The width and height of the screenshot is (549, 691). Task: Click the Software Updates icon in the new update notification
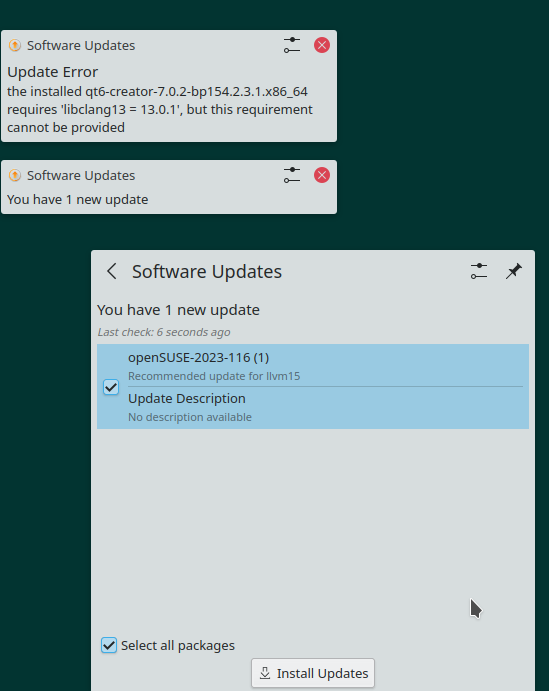pos(15,175)
